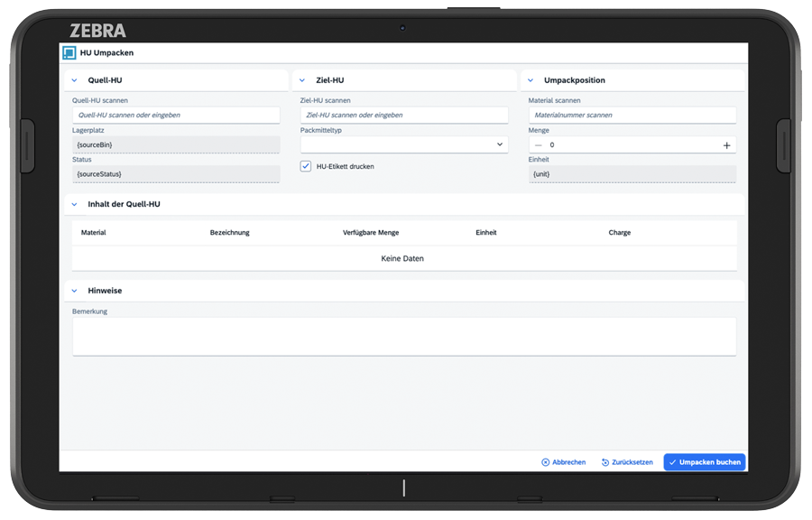Click the Charge column header
Viewport: 812px width, 520px height.
(x=619, y=233)
